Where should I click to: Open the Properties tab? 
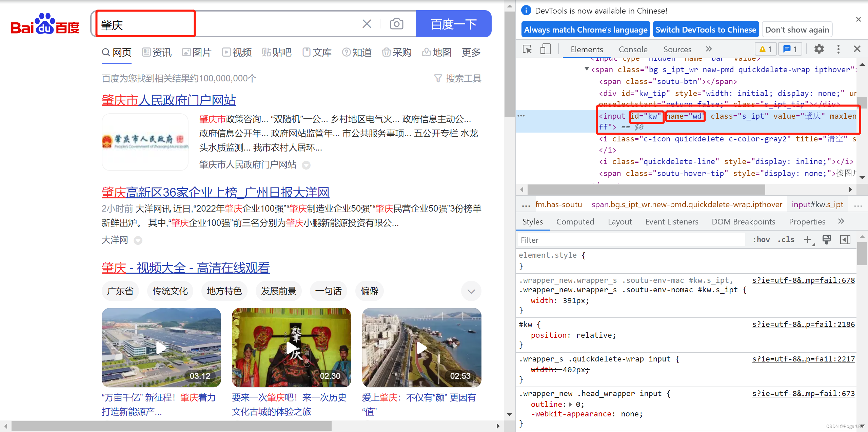click(807, 222)
